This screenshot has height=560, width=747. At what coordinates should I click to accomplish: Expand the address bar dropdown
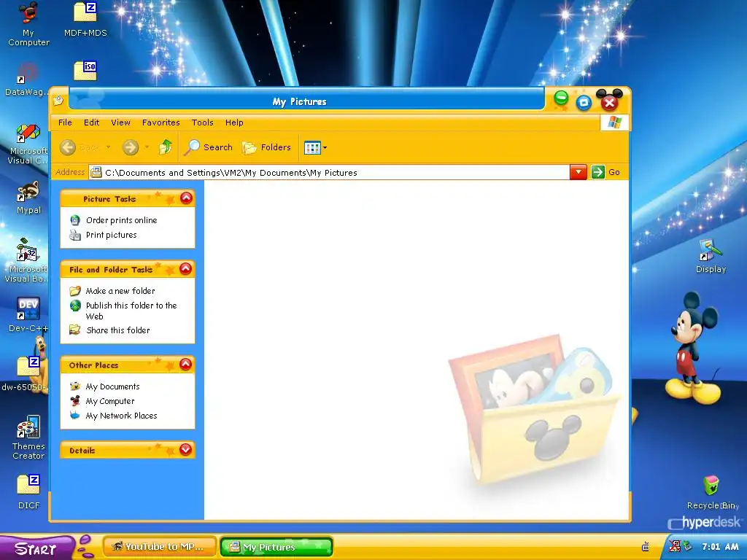pyautogui.click(x=578, y=172)
